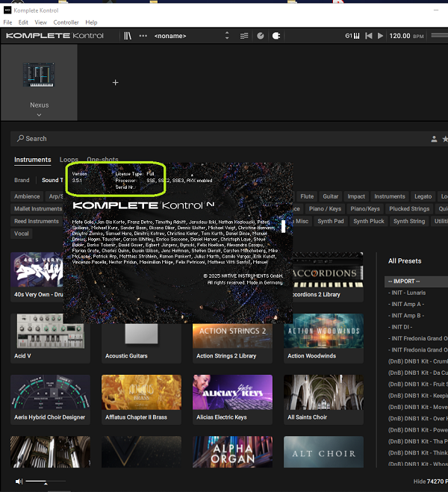Toggle the Mallet Instruments tag
Image resolution: width=448 pixels, height=492 pixels.
click(x=37, y=208)
